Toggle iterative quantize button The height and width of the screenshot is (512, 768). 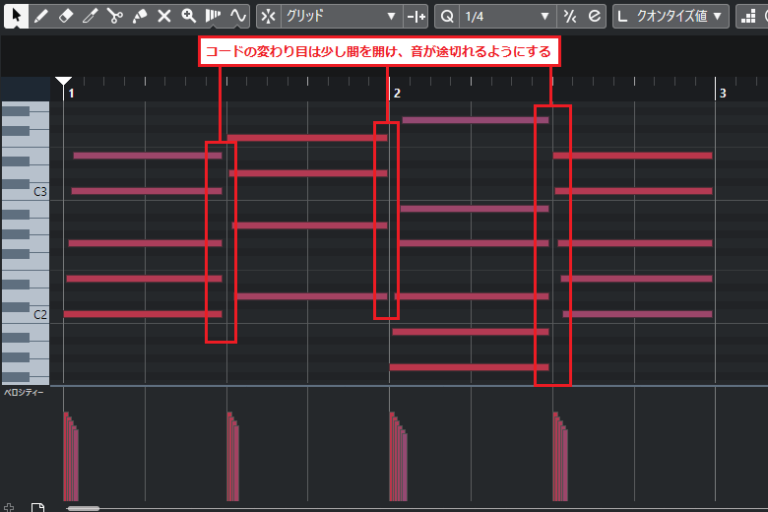(x=570, y=16)
